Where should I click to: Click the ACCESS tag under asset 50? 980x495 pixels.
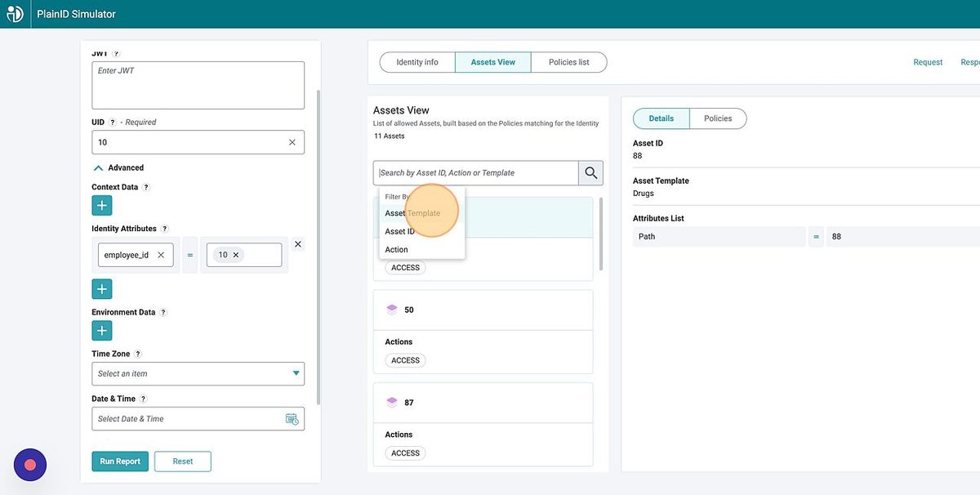405,360
